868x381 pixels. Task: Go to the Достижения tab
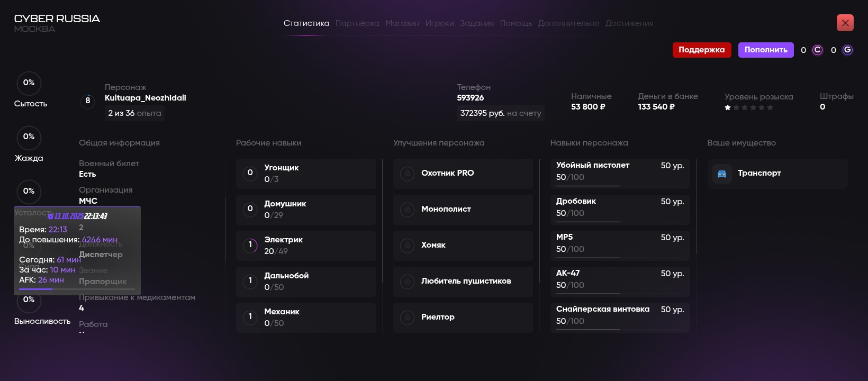(x=629, y=23)
